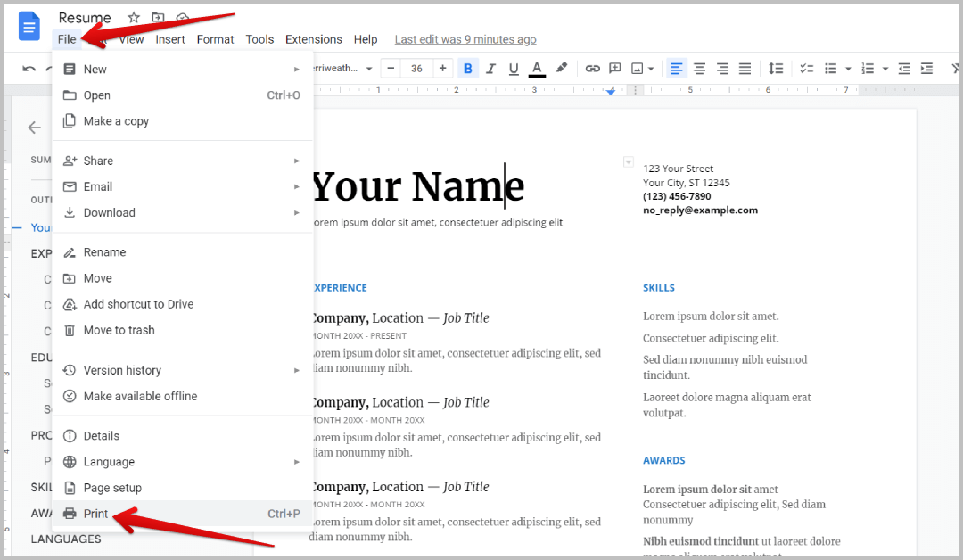Open the text color picker

click(537, 69)
